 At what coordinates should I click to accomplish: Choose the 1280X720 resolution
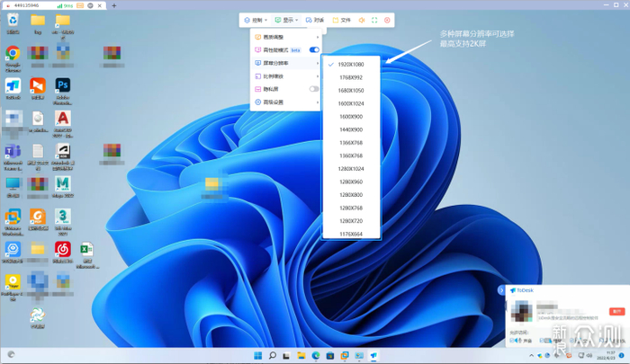click(x=352, y=220)
